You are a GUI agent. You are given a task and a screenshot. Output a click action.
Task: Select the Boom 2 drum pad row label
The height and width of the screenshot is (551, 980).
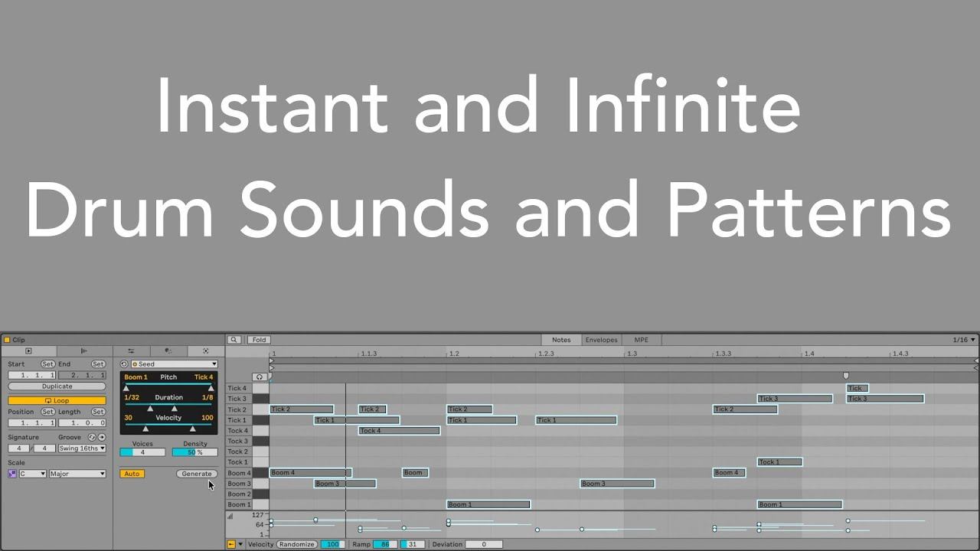point(238,494)
